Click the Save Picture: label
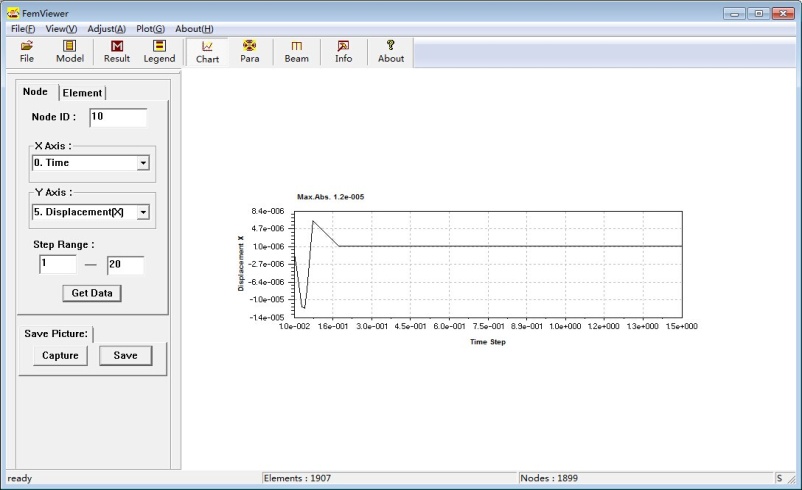The height and width of the screenshot is (490, 802). pyautogui.click(x=56, y=333)
